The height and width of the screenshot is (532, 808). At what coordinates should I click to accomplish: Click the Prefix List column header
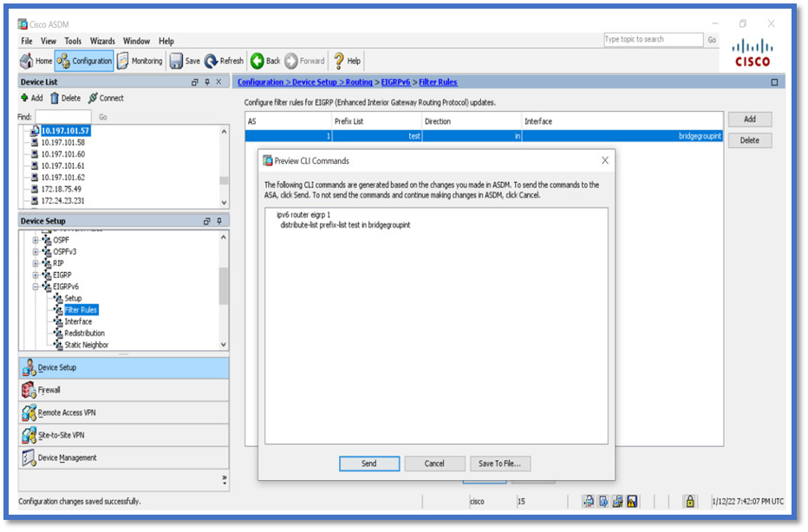click(x=376, y=121)
